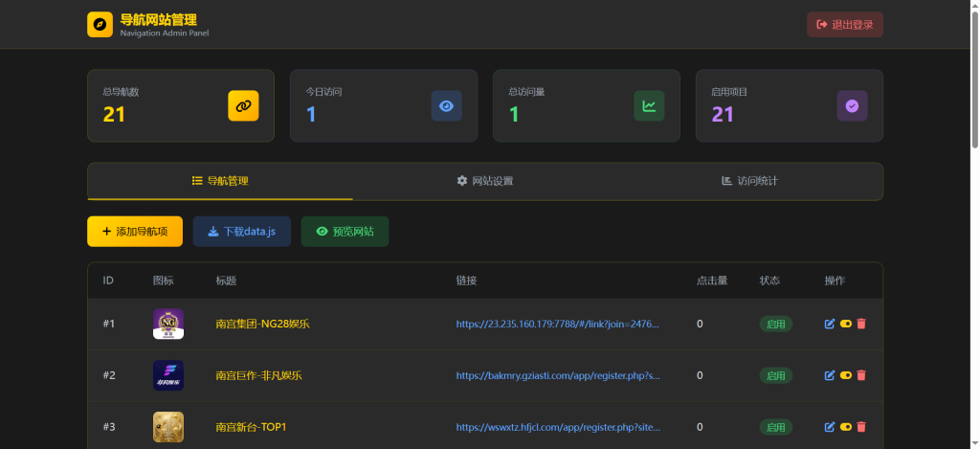This screenshot has width=980, height=449.
Task: Delete navigation item #1 with trash icon
Action: (861, 324)
